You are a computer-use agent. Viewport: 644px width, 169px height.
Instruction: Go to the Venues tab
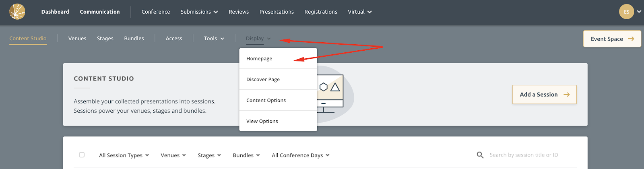77,39
